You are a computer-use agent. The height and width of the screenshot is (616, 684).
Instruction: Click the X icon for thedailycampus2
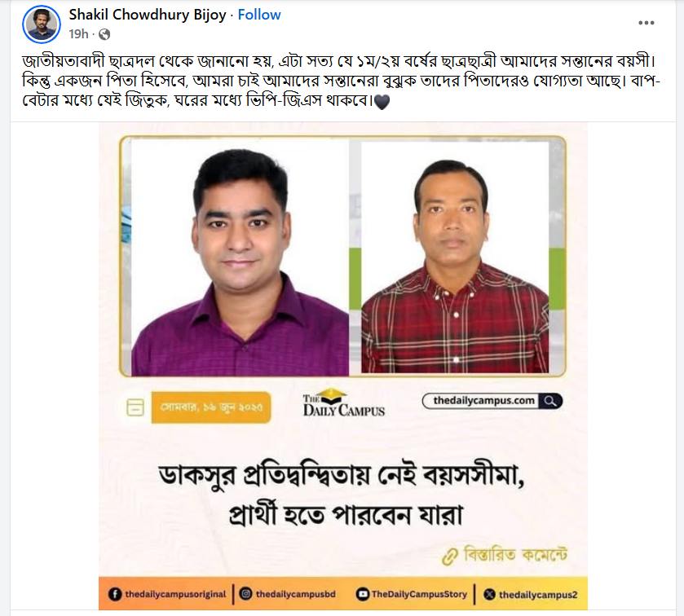click(x=489, y=594)
